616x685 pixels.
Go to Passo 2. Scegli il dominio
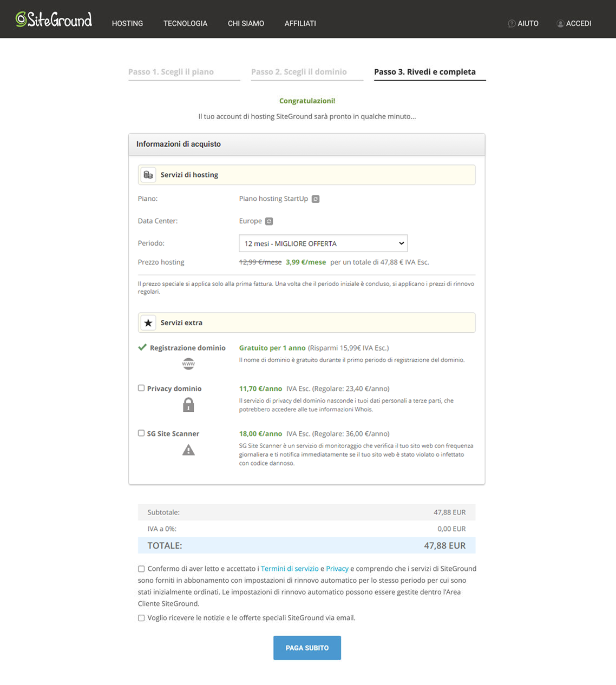(299, 72)
